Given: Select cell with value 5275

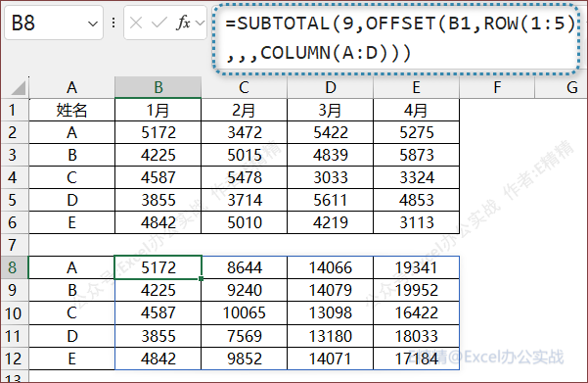Looking at the screenshot, I should click(416, 132).
